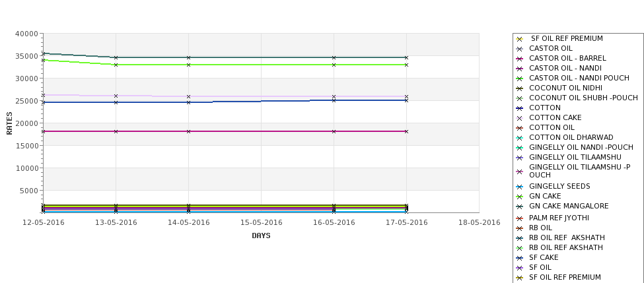The image size is (644, 283).
Task: Click the GINGELLY OIL TILAAMSHU -POUCH legend label
Action: (579, 171)
